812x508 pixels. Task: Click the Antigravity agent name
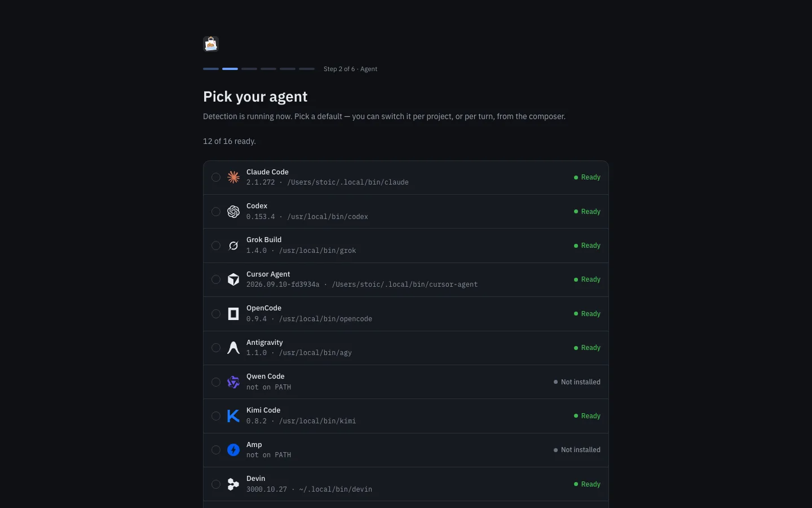(264, 343)
